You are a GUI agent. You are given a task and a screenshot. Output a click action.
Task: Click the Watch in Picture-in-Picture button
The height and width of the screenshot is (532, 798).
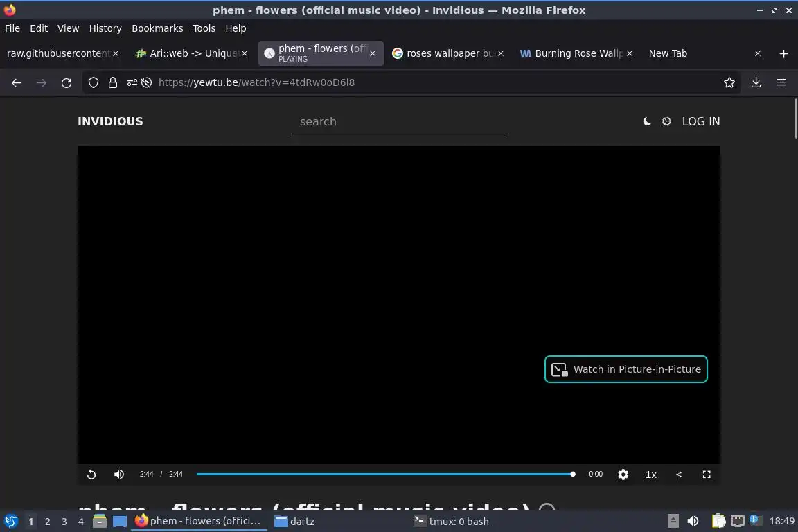pyautogui.click(x=626, y=369)
